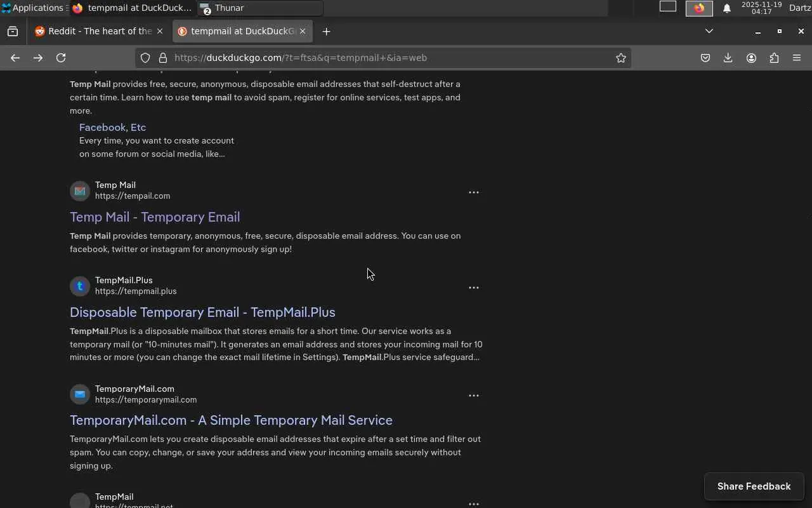Open the Firefox hamburger application menu
Screen dimensions: 812x508
797,58
